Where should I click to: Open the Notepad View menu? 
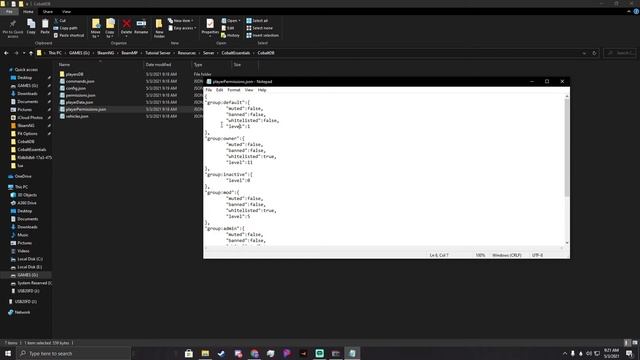(249, 90)
